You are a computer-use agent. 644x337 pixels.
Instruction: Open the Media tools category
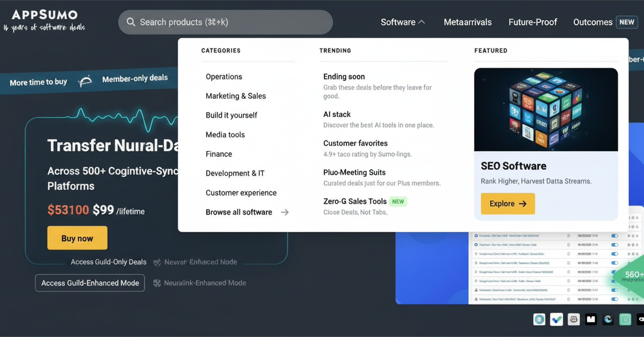click(225, 135)
